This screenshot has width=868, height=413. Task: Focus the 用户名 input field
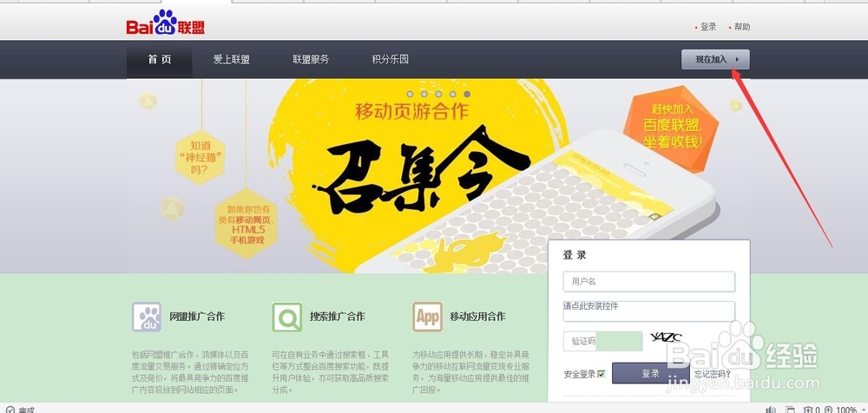(648, 281)
